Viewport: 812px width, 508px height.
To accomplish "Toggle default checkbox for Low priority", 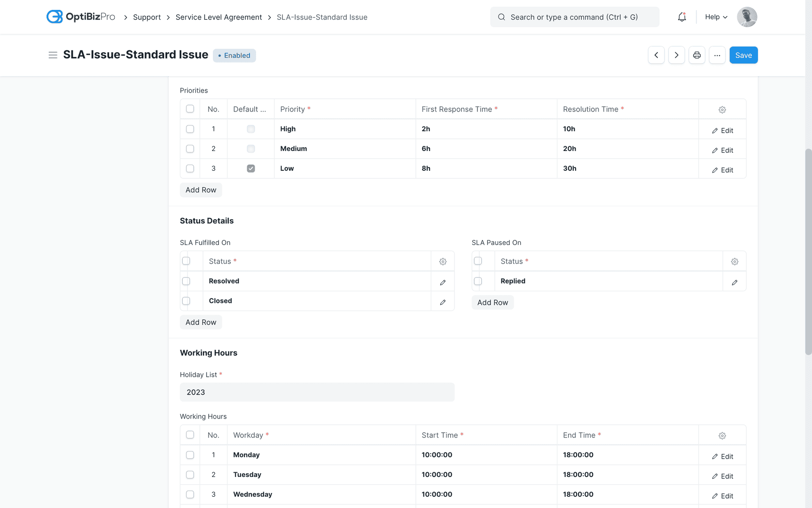I will [x=251, y=168].
